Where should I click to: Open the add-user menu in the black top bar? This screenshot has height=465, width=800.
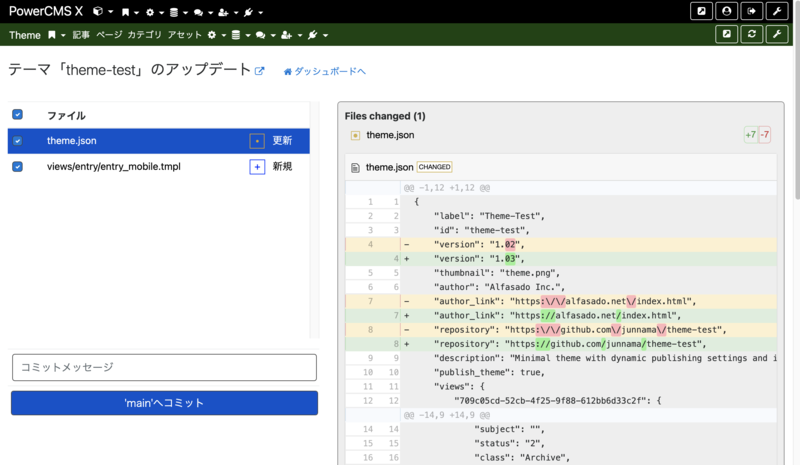pos(228,12)
